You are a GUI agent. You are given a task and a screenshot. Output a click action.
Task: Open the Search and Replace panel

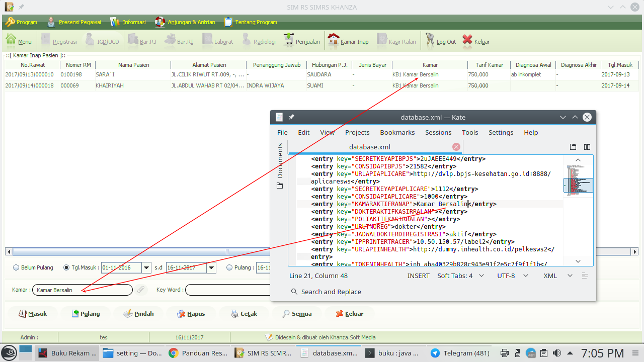(x=326, y=292)
